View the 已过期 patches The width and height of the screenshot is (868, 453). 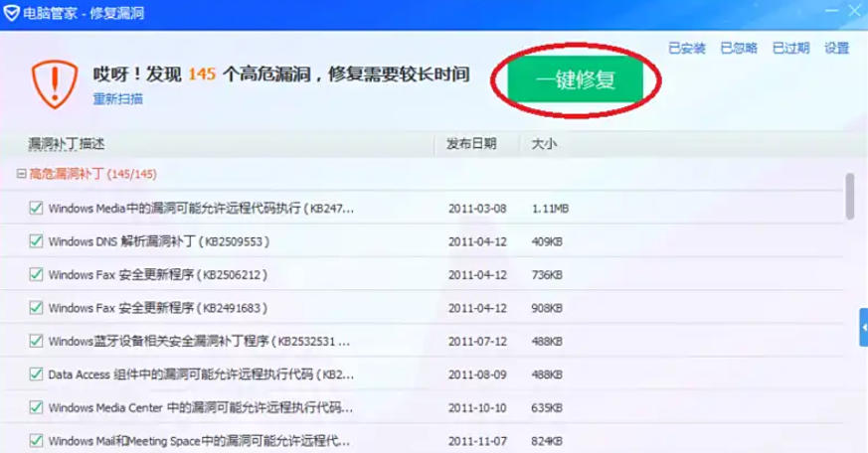point(790,48)
